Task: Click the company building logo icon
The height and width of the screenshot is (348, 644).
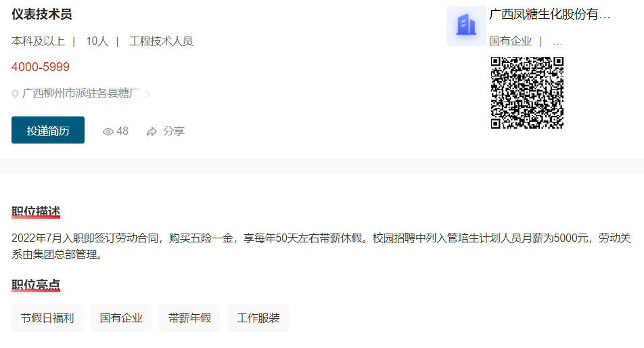Action: [x=466, y=26]
